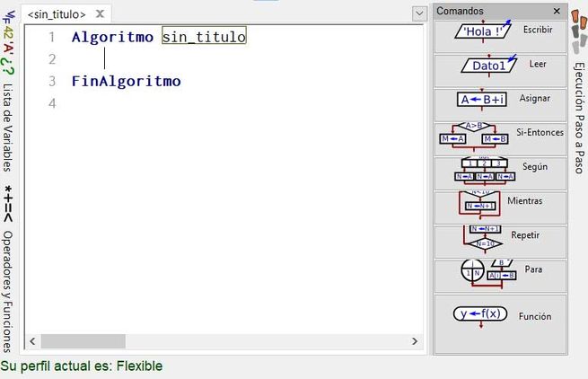This screenshot has width=588, height=379.
Task: Insert the Asignar command
Action: point(500,105)
